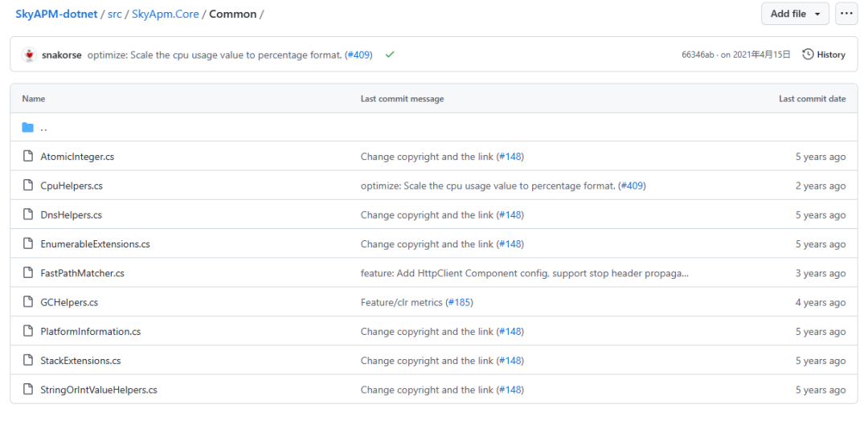Go to the src breadcrumb folder
The image size is (868, 433).
[115, 14]
